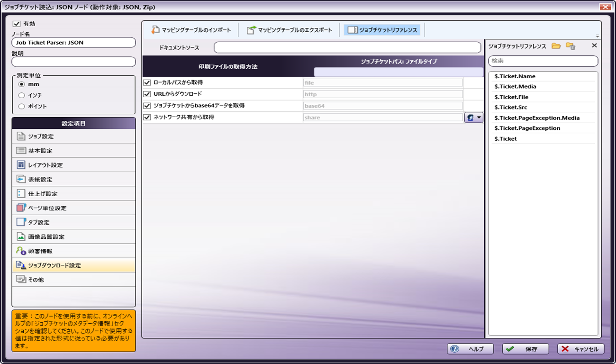
Task: Uncheck ジョブチケットからbase64データを取得 checkbox
Action: coord(147,106)
